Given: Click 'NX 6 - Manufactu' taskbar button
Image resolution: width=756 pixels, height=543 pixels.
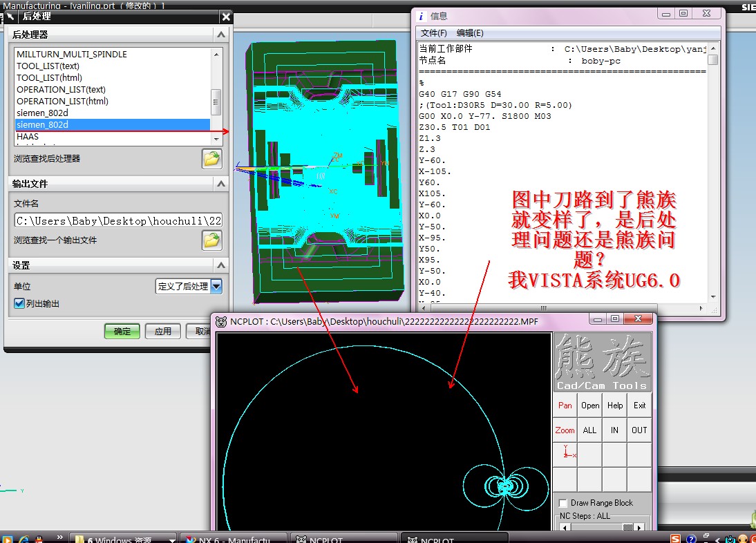Looking at the screenshot, I should click(234, 539).
